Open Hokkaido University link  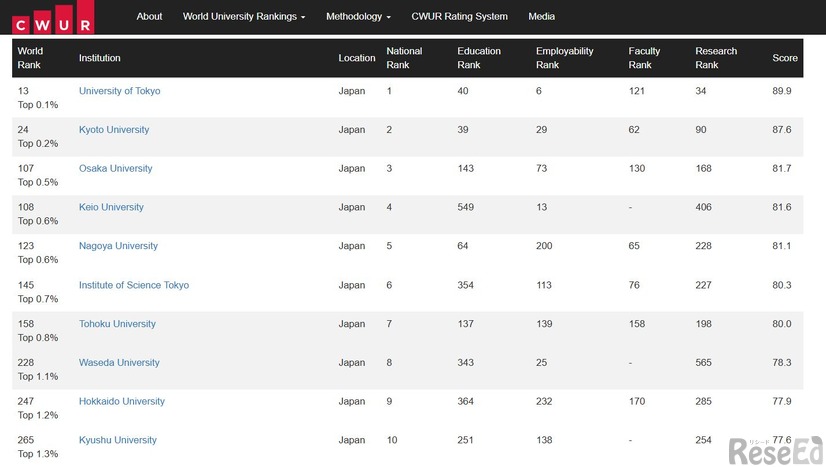tap(122, 401)
